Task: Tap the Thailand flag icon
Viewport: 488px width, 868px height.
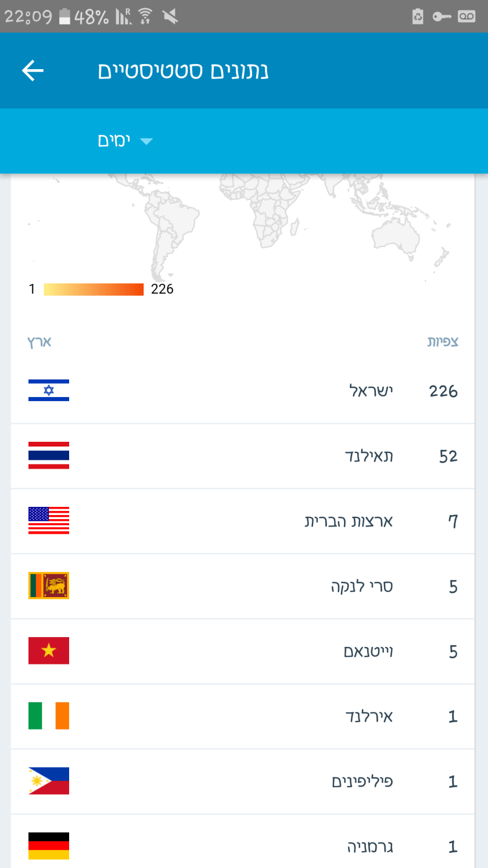Action: tap(49, 455)
